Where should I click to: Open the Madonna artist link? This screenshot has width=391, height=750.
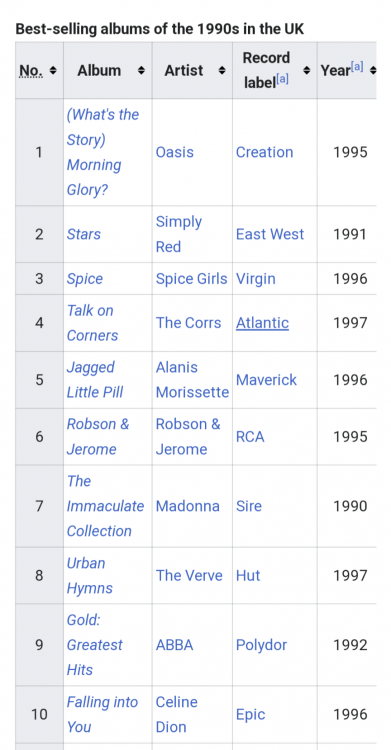pyautogui.click(x=188, y=506)
